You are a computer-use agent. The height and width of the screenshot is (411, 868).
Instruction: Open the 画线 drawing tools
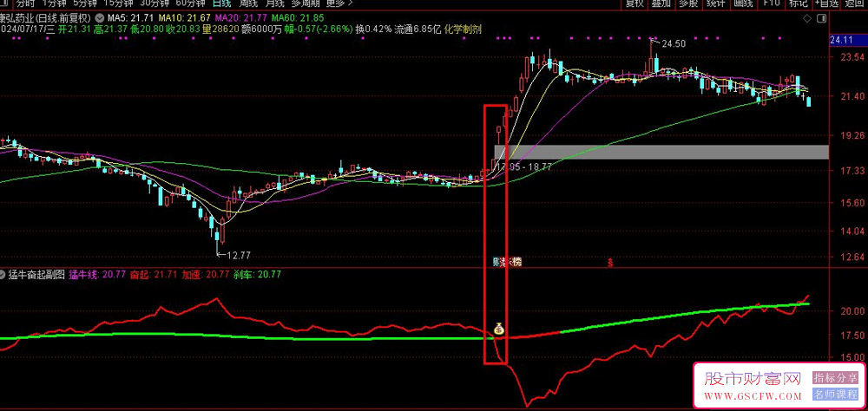744,3
